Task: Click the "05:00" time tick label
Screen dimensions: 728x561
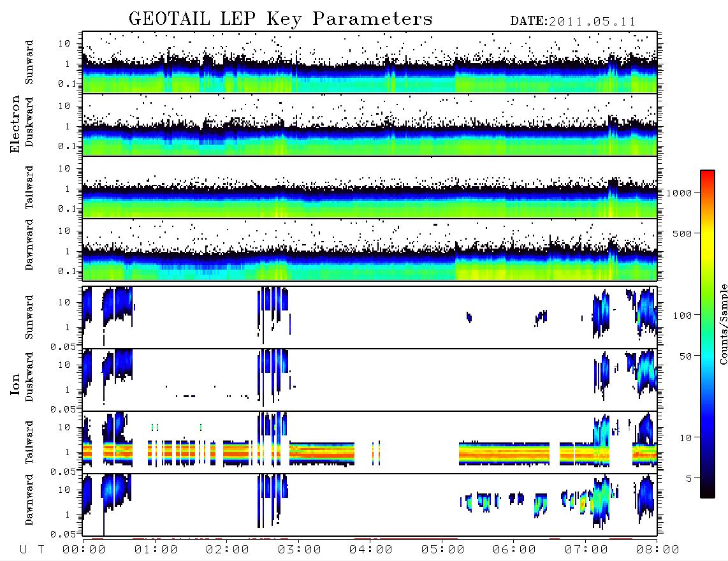Action: [x=443, y=550]
